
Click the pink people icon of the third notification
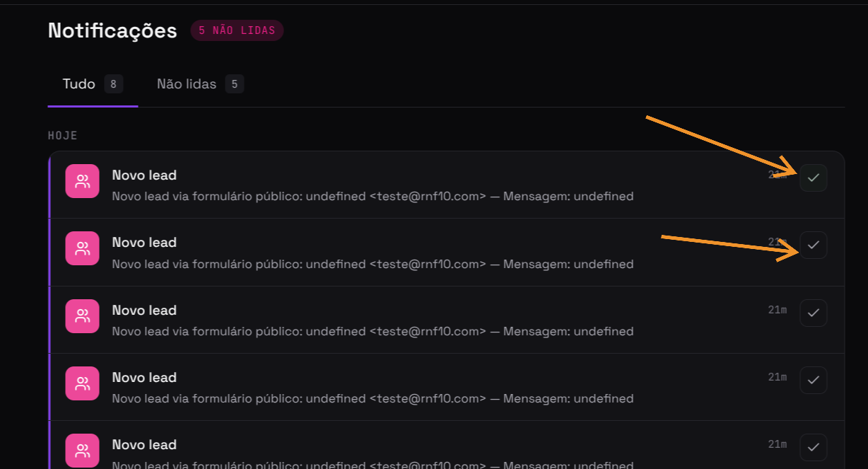[x=83, y=316]
